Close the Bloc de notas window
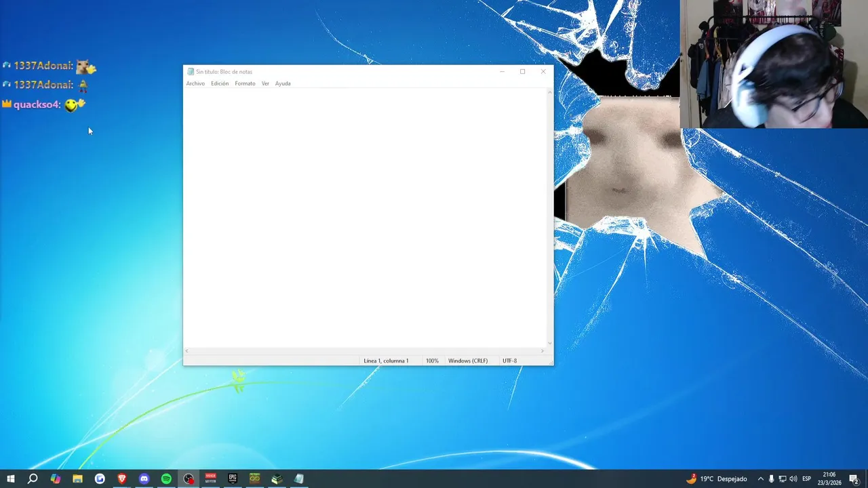Image resolution: width=868 pixels, height=488 pixels. [x=543, y=71]
